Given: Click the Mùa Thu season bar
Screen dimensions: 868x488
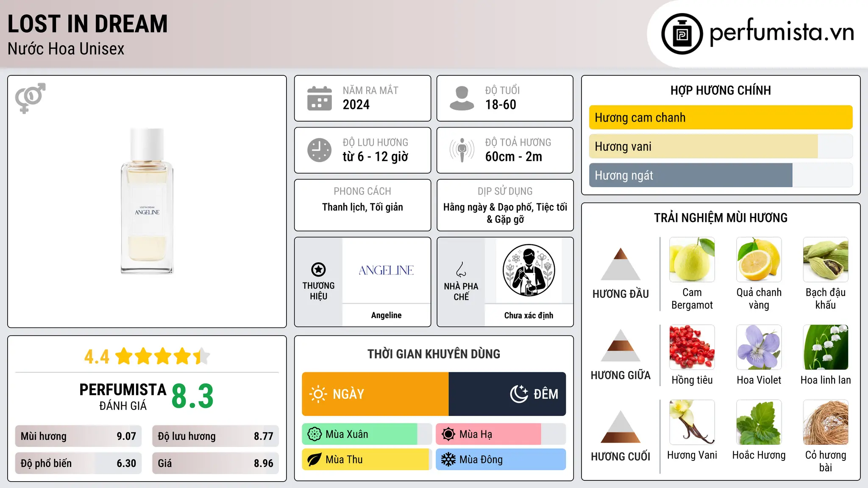Looking at the screenshot, I should click(x=367, y=460).
